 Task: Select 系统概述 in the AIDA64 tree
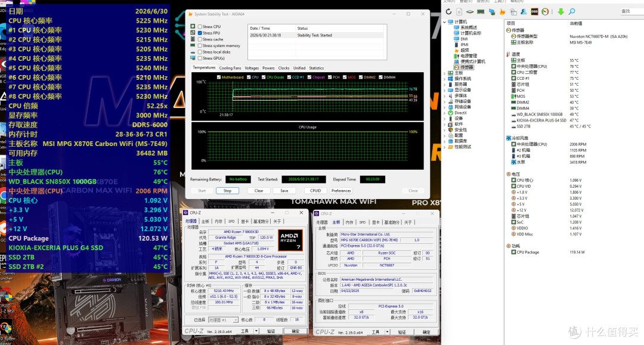[x=468, y=27]
